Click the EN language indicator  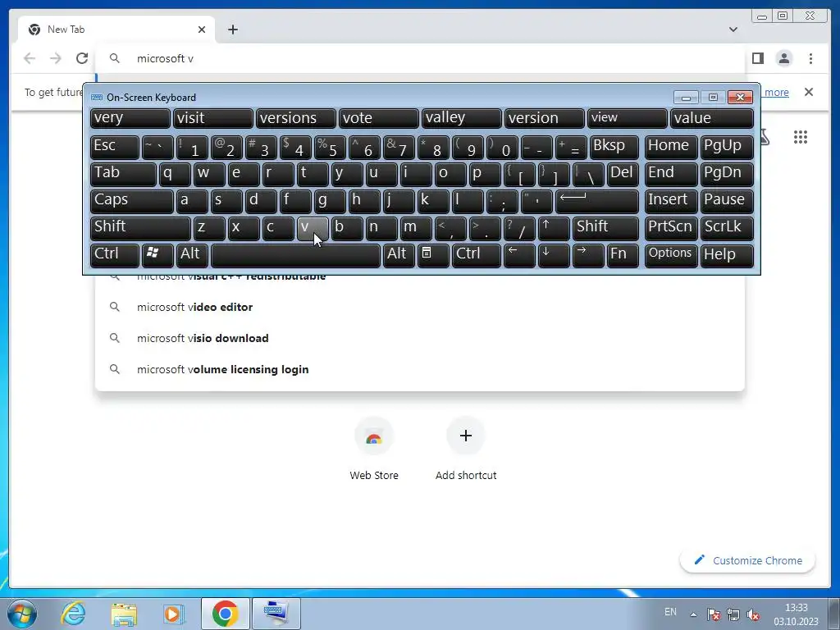pos(670,612)
